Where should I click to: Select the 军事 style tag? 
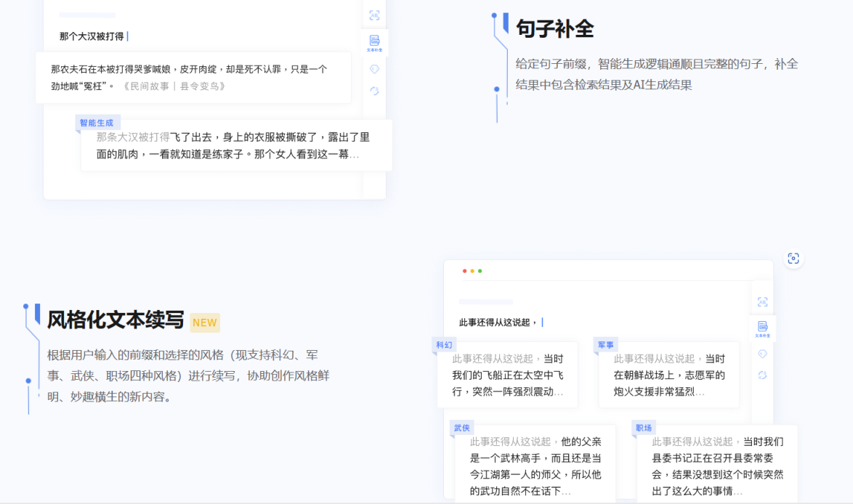pos(605,345)
